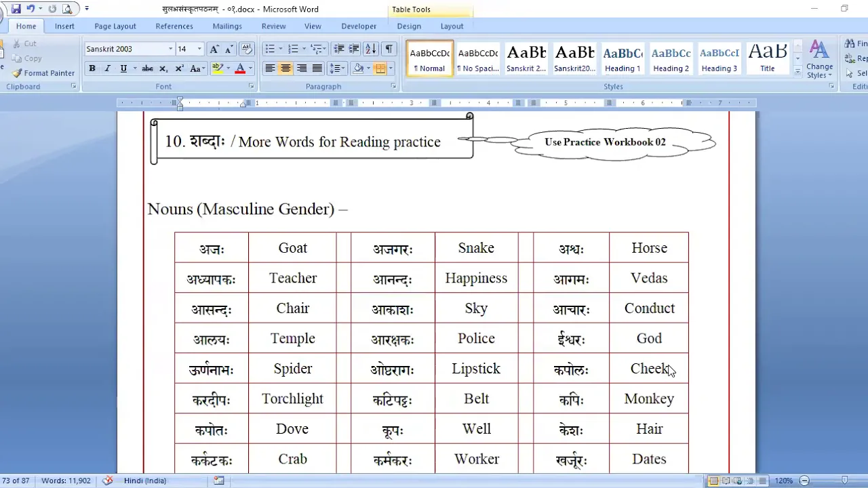Switch to Full Screen Reading view
Screen dimensions: 868x488
pos(726,481)
